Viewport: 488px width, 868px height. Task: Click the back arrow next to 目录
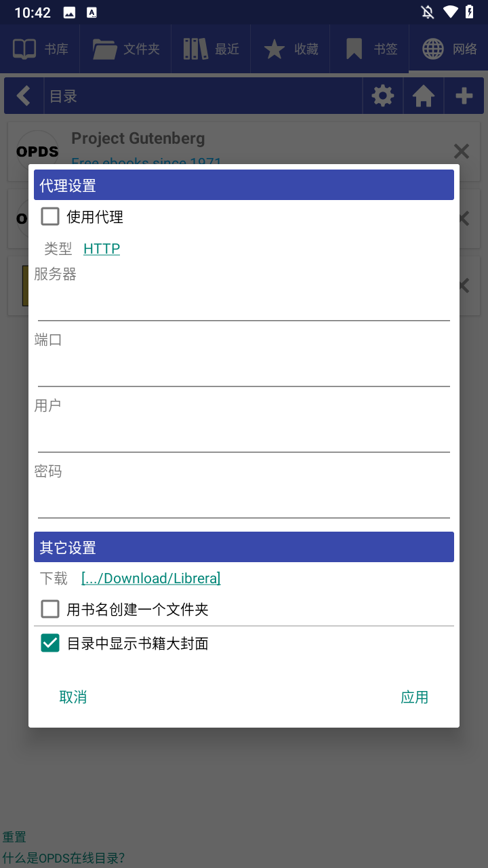24,96
